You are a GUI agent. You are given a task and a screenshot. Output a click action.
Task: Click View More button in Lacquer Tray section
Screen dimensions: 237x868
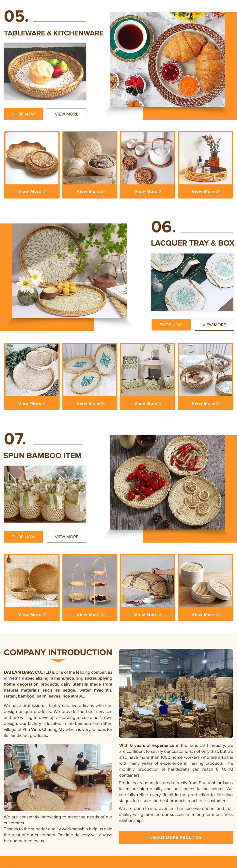click(214, 324)
